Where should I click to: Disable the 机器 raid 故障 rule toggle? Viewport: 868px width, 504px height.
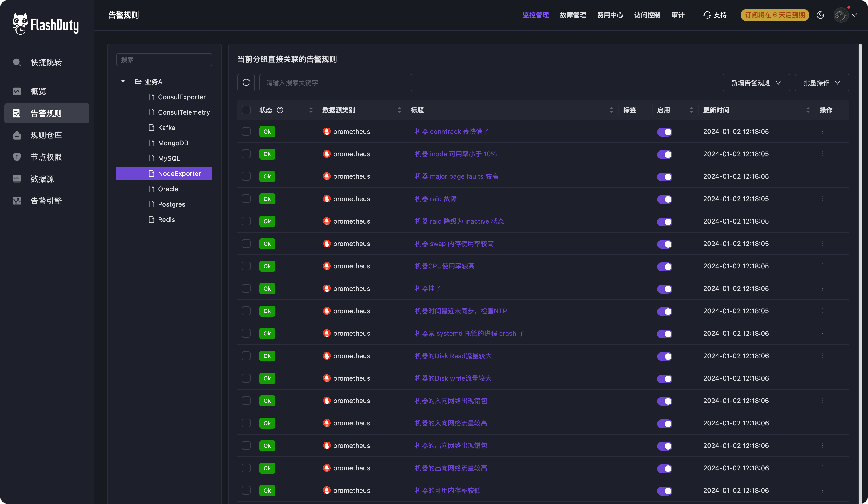(665, 199)
